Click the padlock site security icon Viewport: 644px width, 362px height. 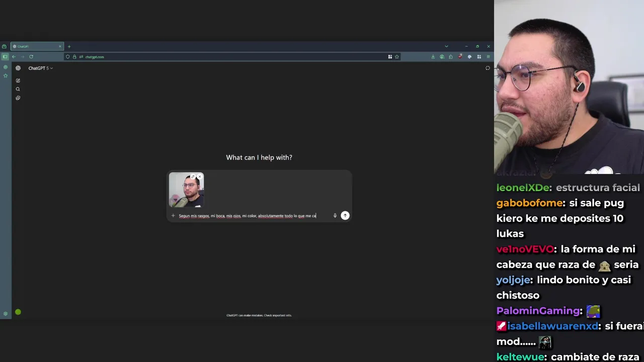click(74, 57)
